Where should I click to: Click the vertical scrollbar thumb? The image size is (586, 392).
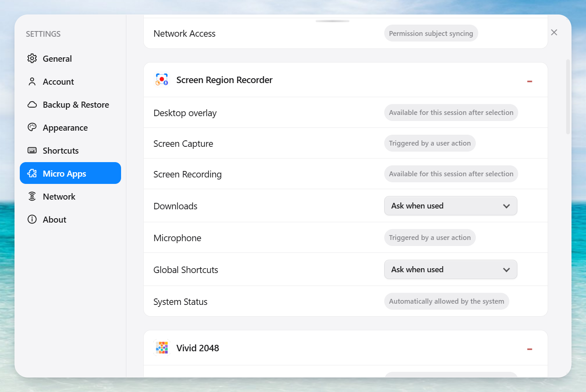click(x=568, y=97)
